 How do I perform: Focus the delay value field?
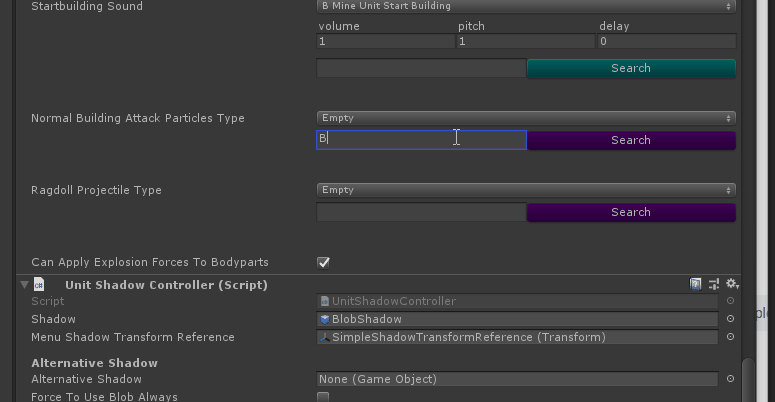coord(667,41)
